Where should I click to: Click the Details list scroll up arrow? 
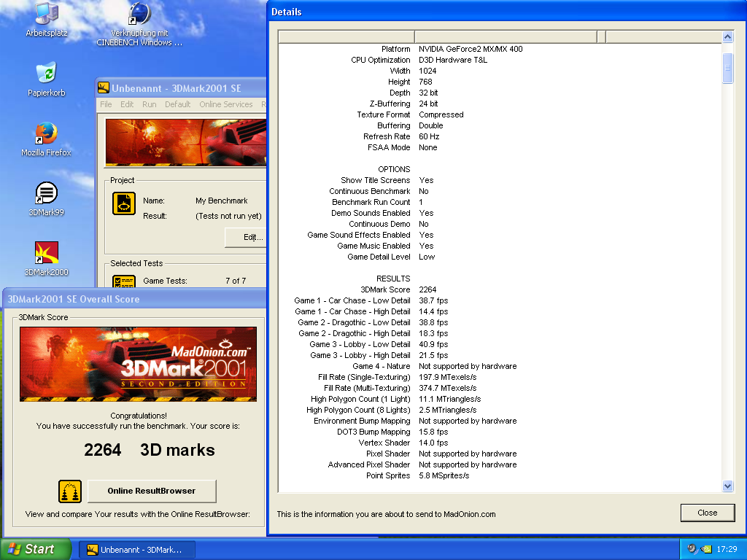coord(727,36)
